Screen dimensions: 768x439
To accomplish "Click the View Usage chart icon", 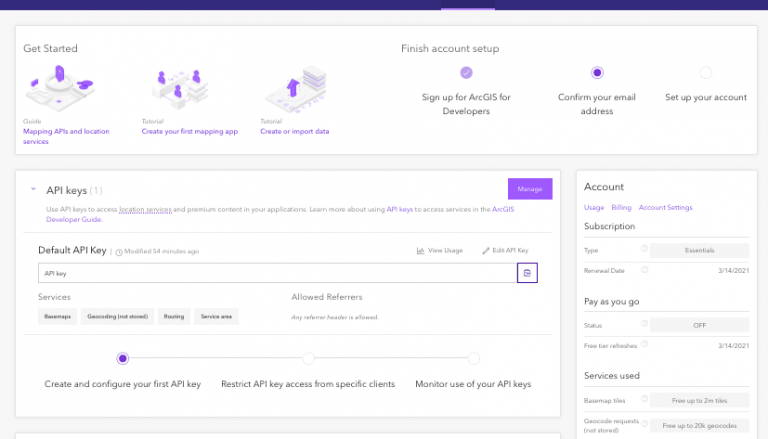I will 420,250.
